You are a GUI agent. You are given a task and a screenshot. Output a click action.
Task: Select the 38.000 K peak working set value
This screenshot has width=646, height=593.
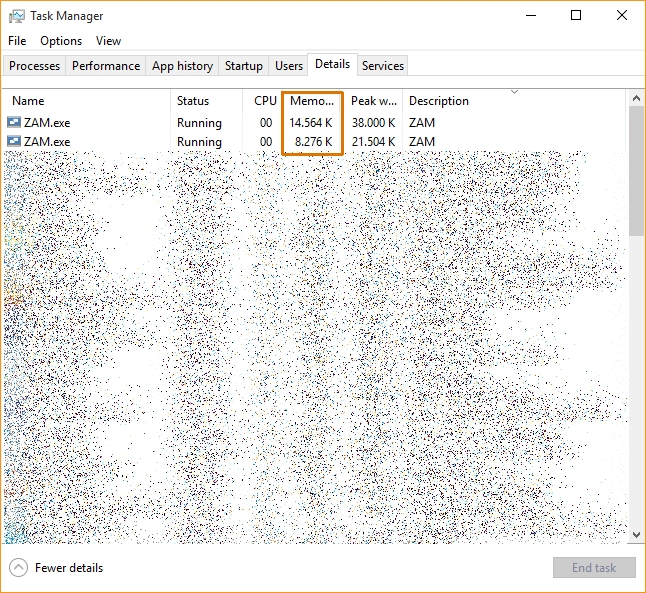tap(373, 122)
